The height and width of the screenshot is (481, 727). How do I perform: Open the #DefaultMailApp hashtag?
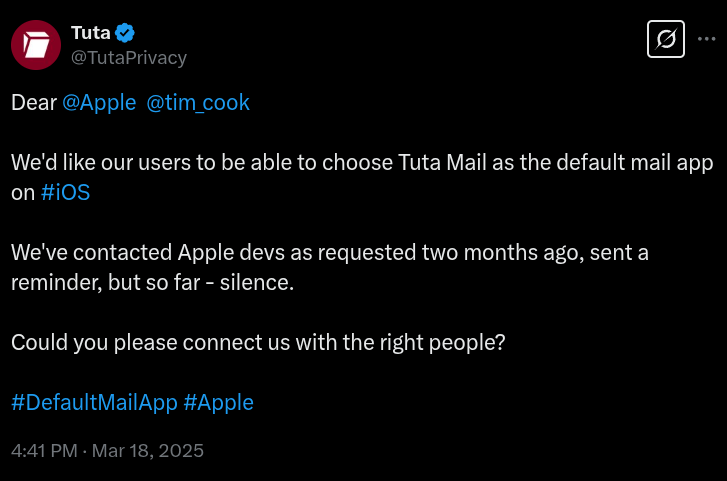click(x=95, y=402)
